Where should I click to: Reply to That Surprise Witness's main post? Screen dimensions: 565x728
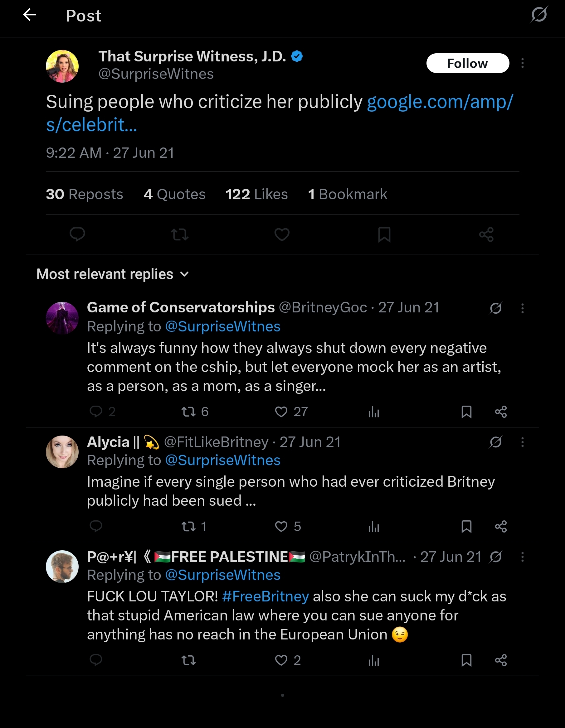tap(77, 234)
